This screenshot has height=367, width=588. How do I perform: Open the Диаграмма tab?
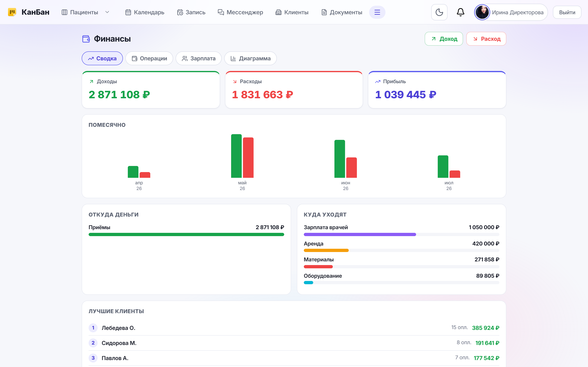(250, 58)
